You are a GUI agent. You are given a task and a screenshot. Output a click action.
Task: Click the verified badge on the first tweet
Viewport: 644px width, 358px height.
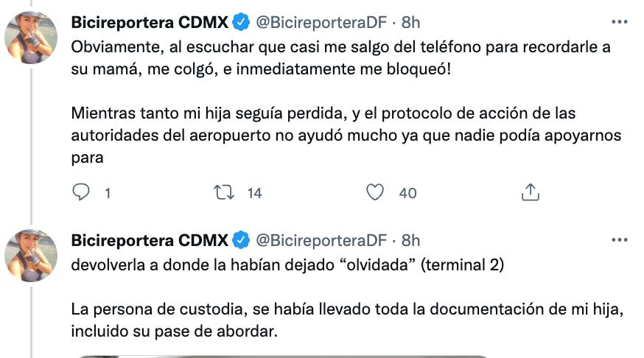tap(240, 23)
